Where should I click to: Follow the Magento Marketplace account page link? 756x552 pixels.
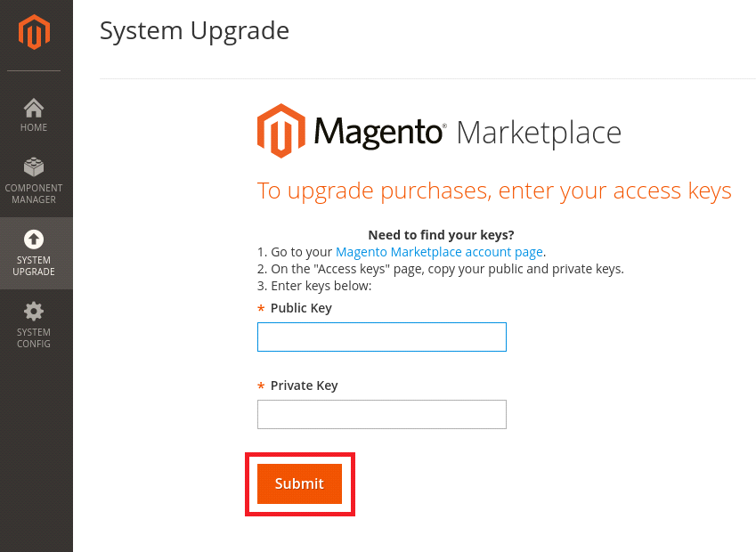(x=439, y=252)
